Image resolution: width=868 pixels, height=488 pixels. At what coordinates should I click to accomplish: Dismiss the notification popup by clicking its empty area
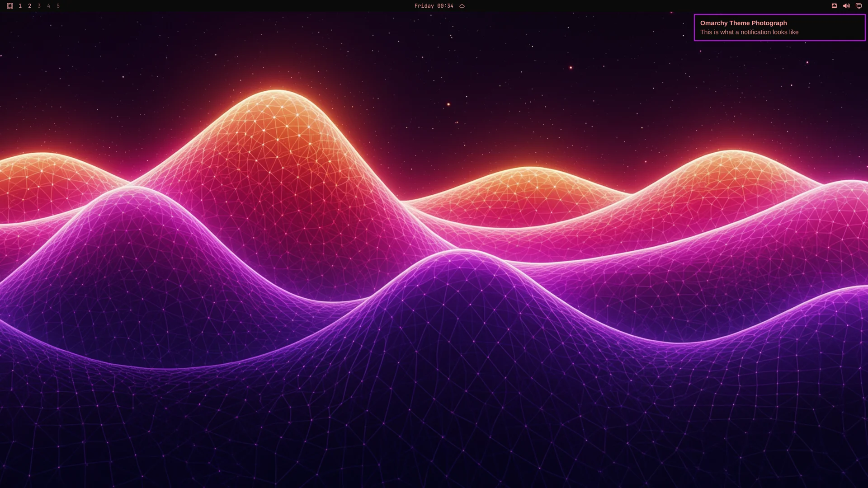(x=832, y=28)
